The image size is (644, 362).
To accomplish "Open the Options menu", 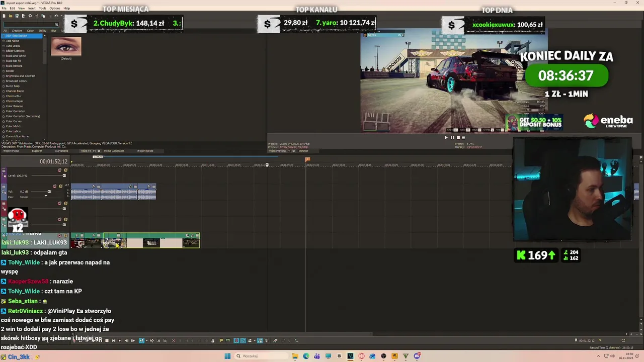I will [x=55, y=8].
